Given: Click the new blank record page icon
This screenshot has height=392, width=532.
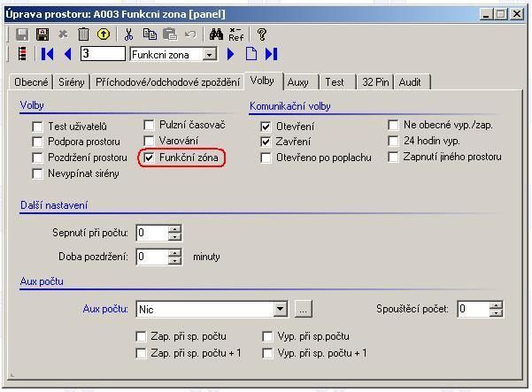Looking at the screenshot, I should (251, 54).
